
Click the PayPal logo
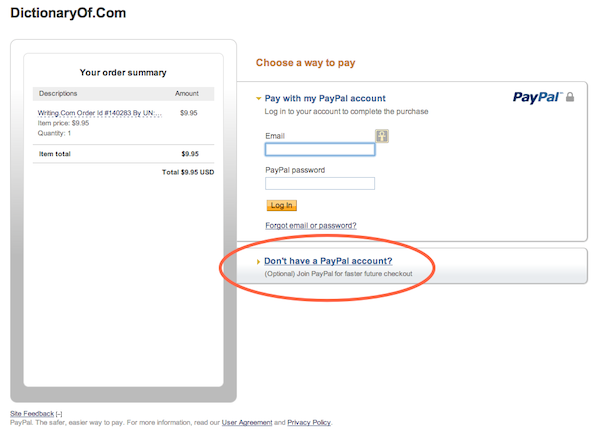(x=537, y=97)
